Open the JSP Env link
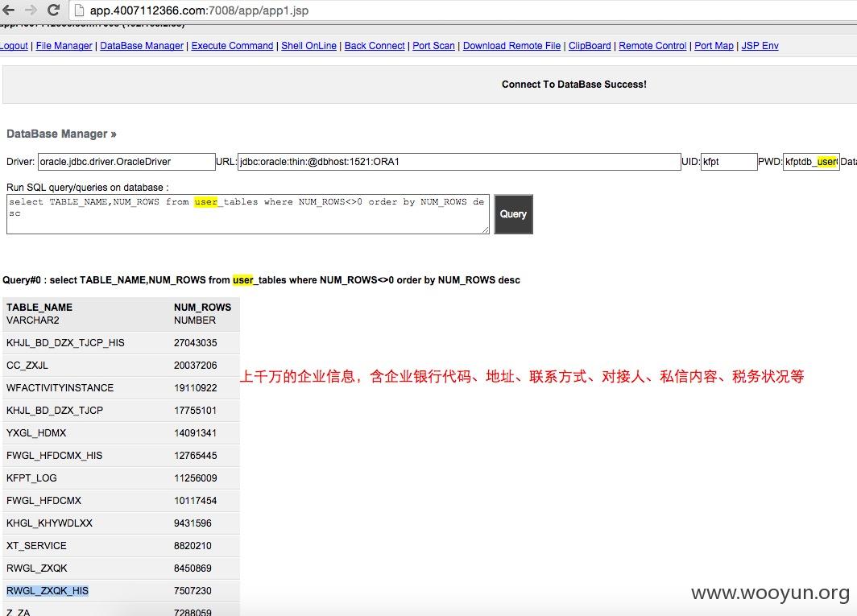The width and height of the screenshot is (857, 616). pos(760,46)
